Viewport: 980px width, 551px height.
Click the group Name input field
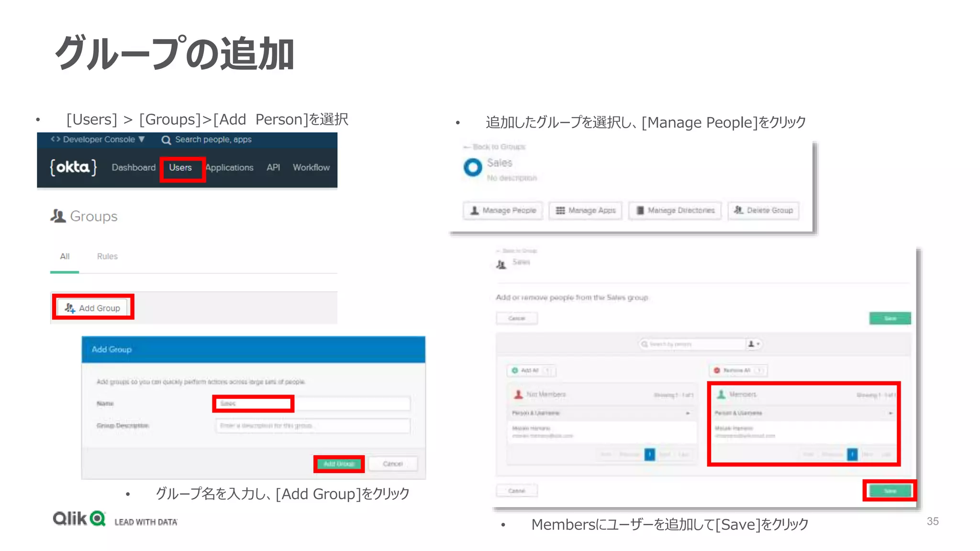click(x=312, y=404)
